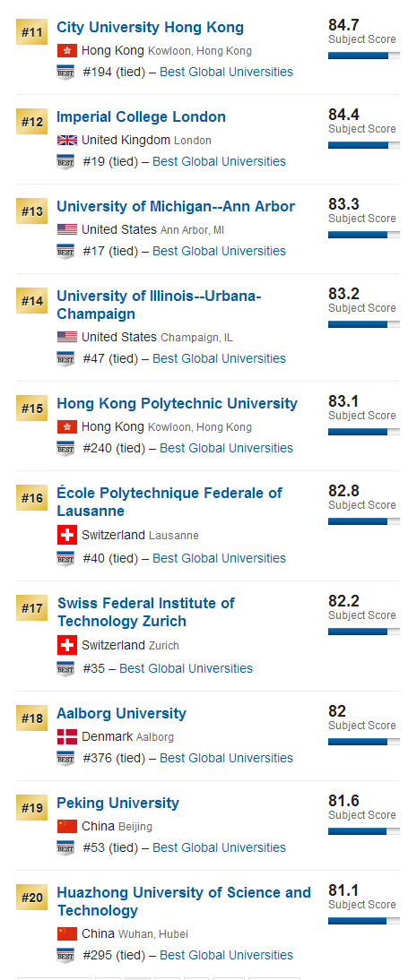Click the Hong Kong flag under City University

click(67, 51)
